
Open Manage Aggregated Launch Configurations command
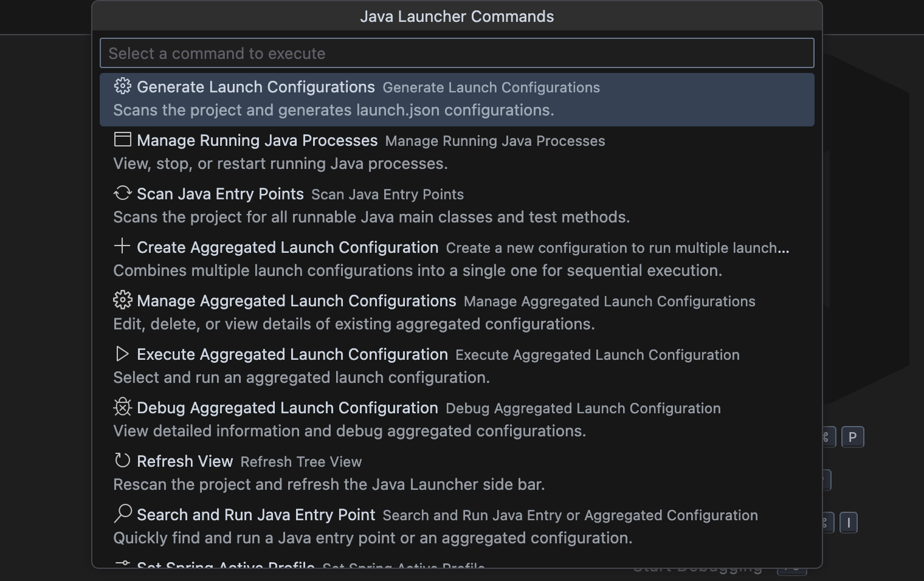coord(457,312)
